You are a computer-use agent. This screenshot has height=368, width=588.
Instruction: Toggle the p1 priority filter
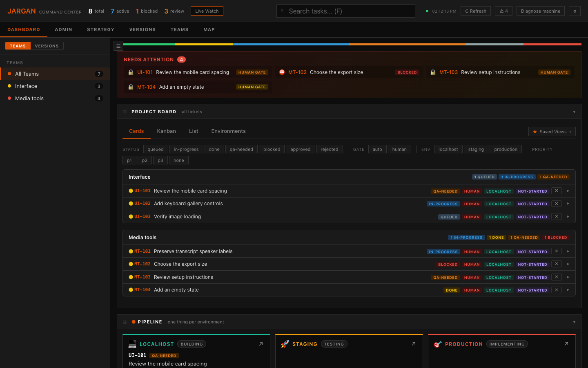click(x=129, y=160)
